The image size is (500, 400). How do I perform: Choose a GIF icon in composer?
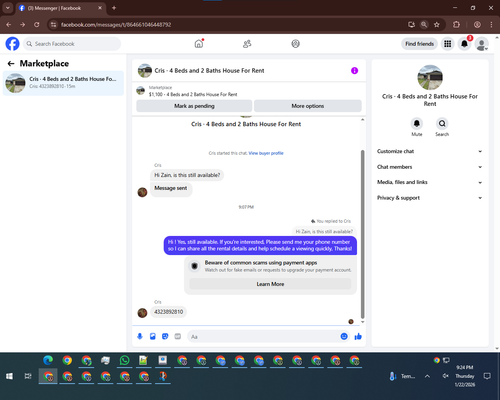tap(178, 336)
